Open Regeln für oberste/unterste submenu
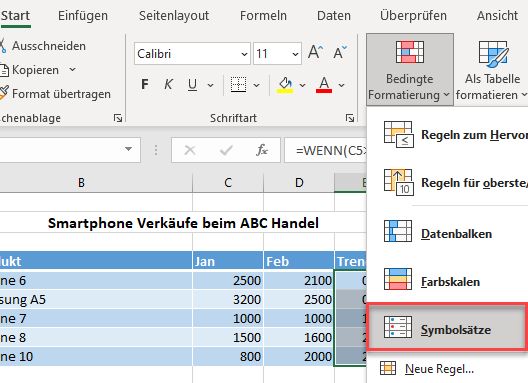 pos(448,183)
